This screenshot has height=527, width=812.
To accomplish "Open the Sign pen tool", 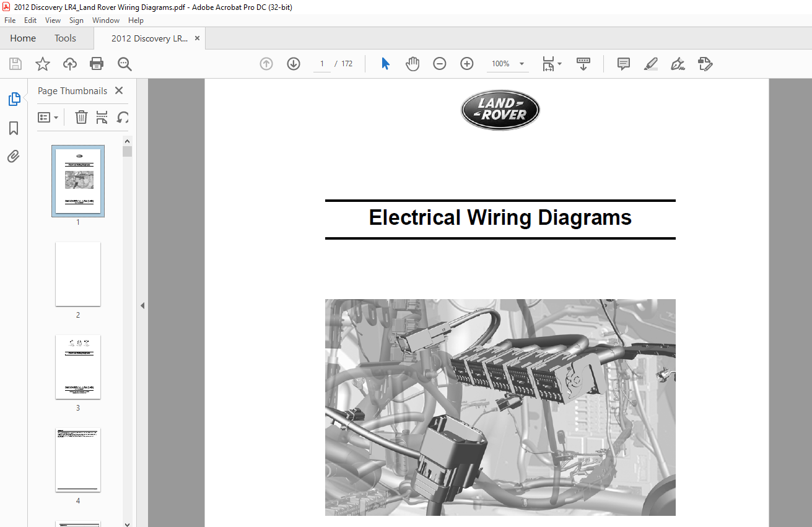I will point(678,64).
